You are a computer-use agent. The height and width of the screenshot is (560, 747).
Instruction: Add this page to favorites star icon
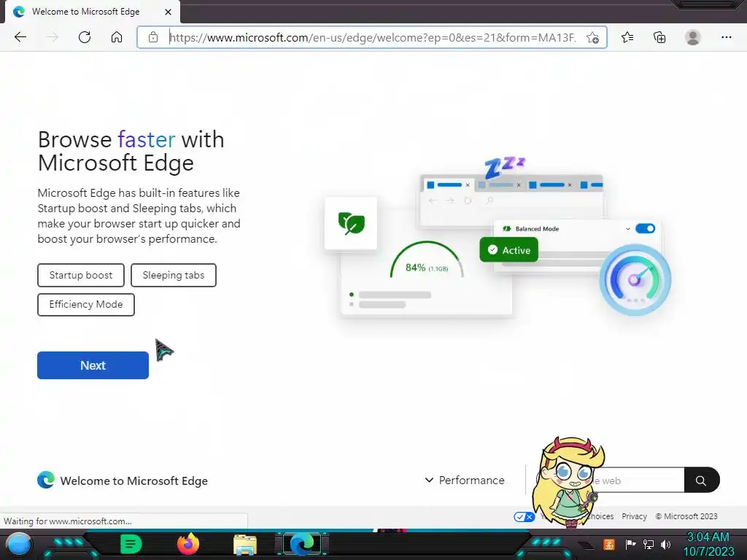(x=592, y=38)
